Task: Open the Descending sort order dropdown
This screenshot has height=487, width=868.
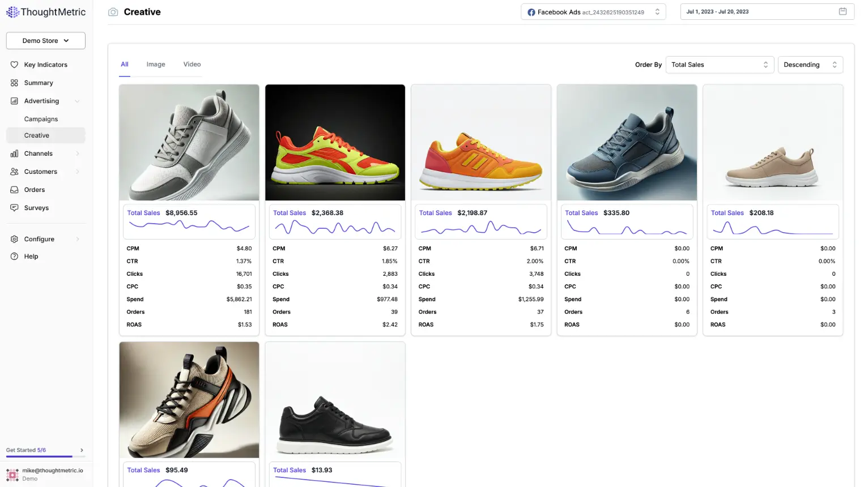Action: 810,65
